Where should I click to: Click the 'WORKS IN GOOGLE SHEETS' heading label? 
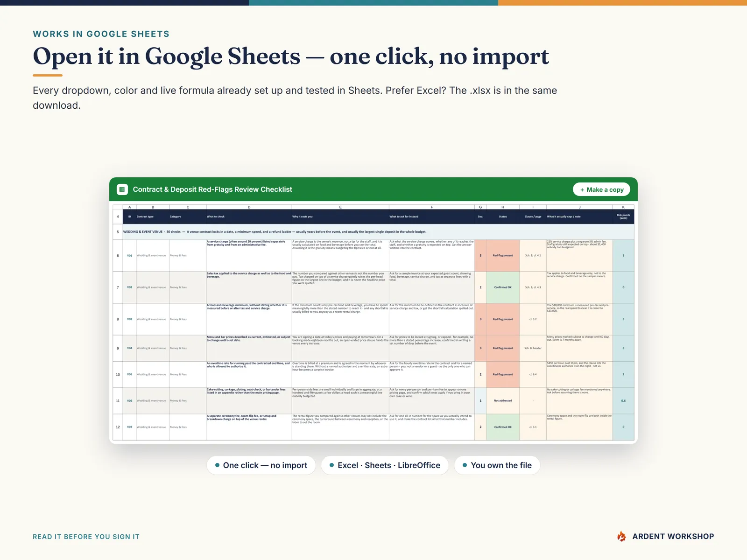click(x=101, y=34)
